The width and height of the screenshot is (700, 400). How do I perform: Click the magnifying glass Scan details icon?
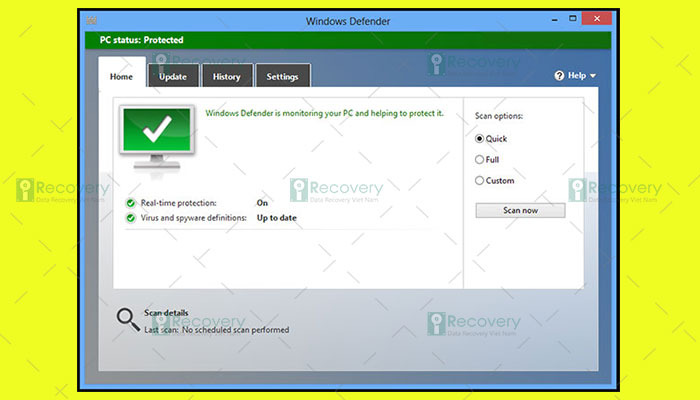(128, 320)
